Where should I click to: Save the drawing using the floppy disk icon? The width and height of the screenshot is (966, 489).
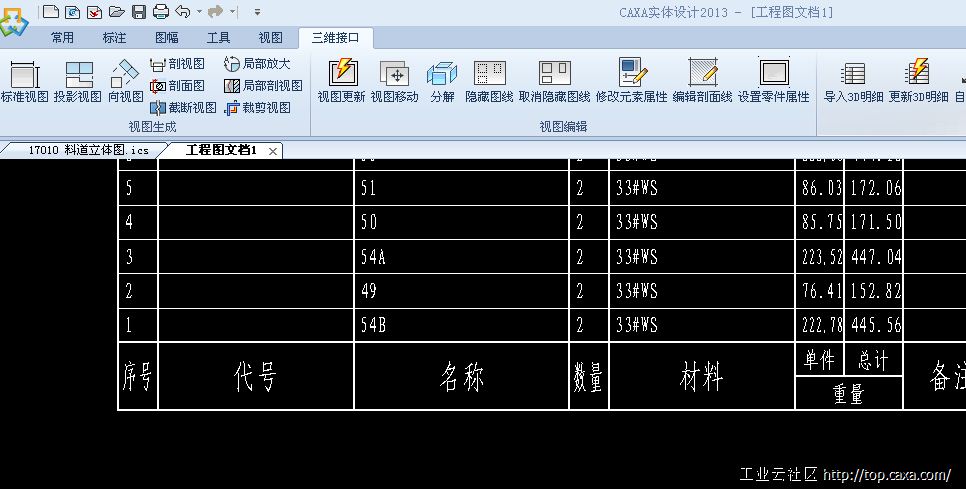click(139, 11)
